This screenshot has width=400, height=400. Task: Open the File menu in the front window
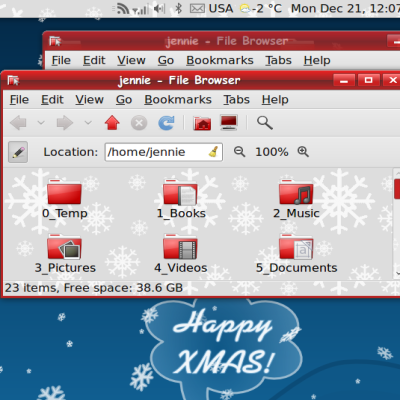(x=19, y=100)
